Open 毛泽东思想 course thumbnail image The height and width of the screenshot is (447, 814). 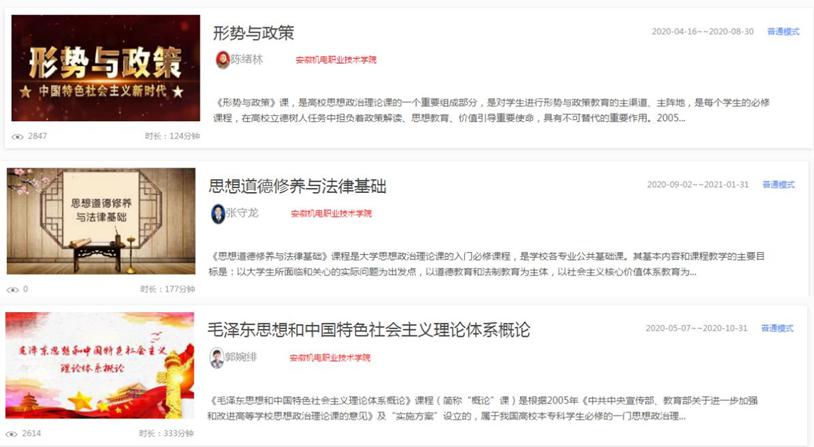click(100, 365)
